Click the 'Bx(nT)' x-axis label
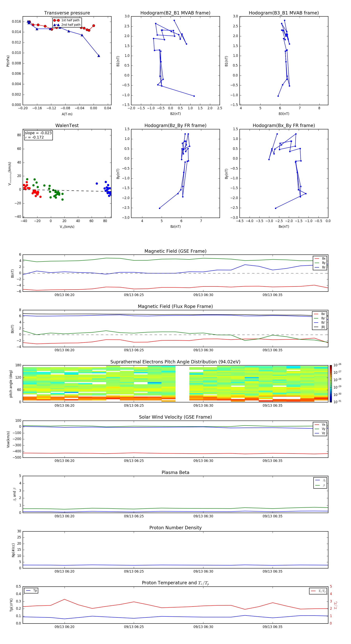 tap(284, 227)
